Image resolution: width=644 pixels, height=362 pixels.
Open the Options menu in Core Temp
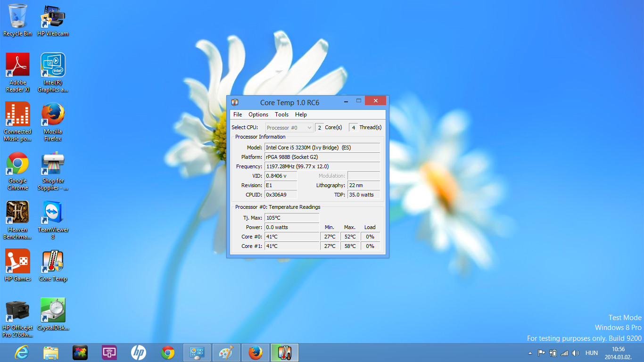(258, 115)
